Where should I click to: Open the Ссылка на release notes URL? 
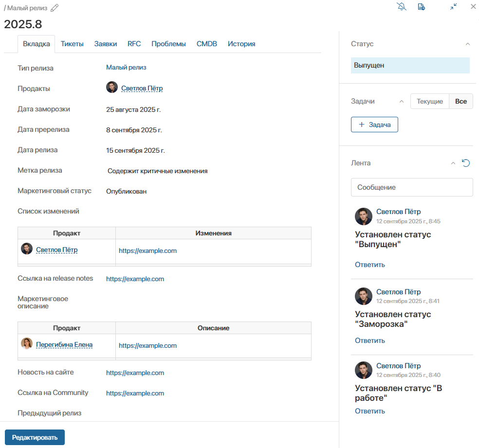(135, 279)
